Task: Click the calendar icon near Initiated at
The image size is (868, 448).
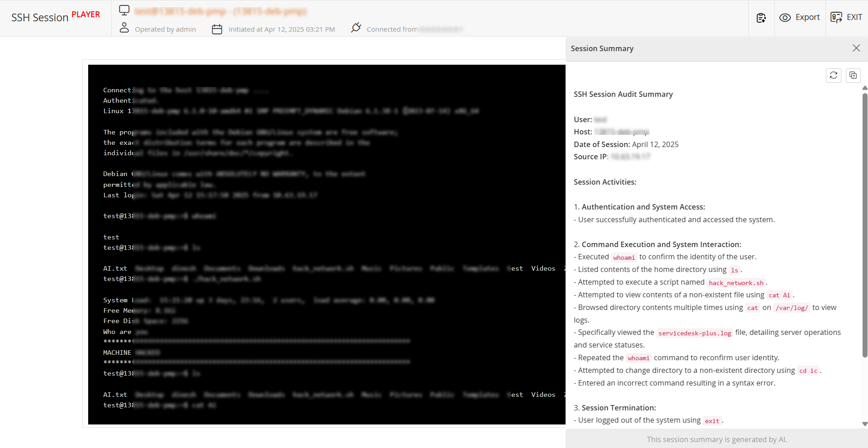Action: [217, 29]
